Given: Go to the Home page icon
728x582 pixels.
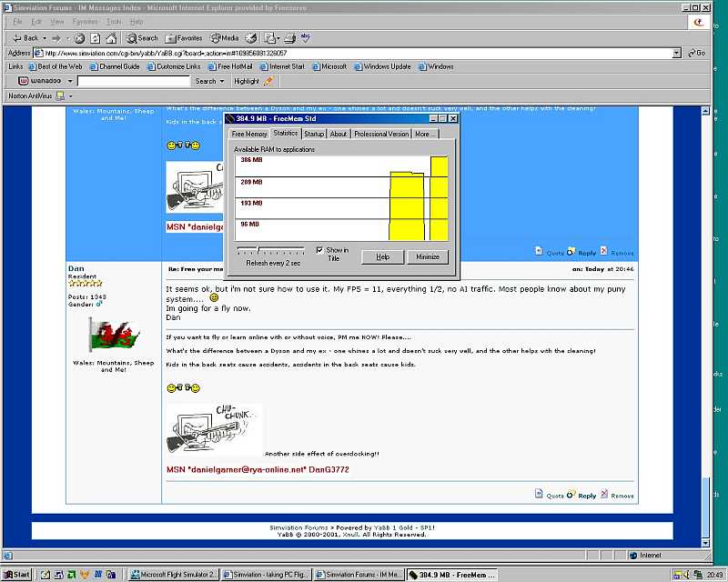Looking at the screenshot, I should coord(110,38).
